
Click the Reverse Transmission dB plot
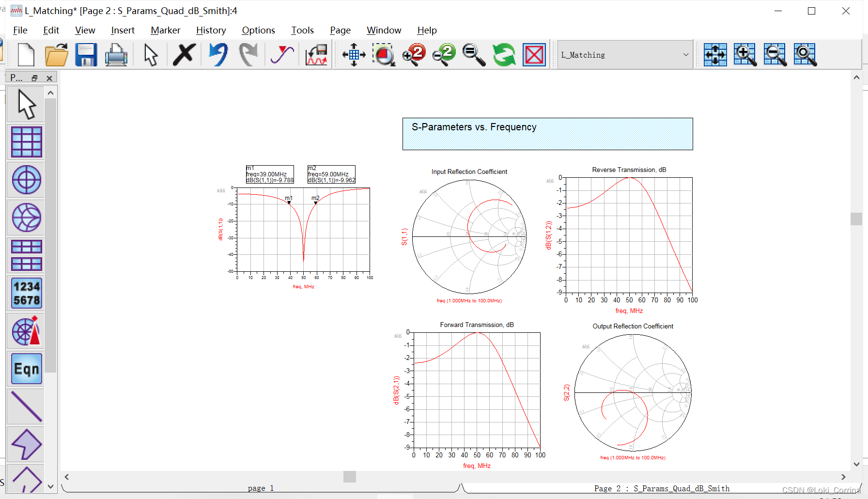point(629,235)
